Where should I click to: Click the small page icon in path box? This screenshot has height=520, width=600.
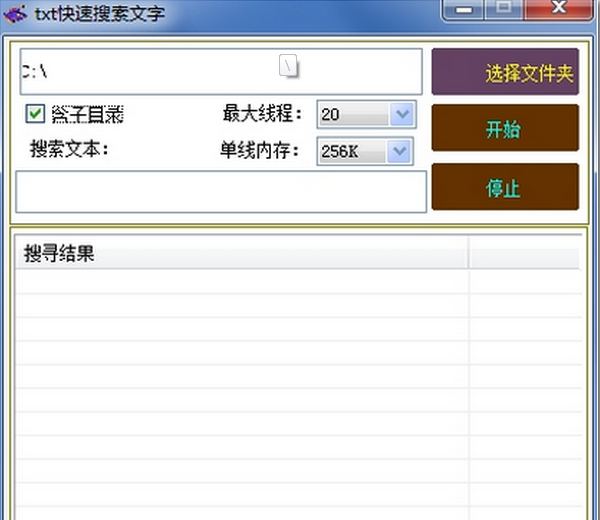[289, 66]
